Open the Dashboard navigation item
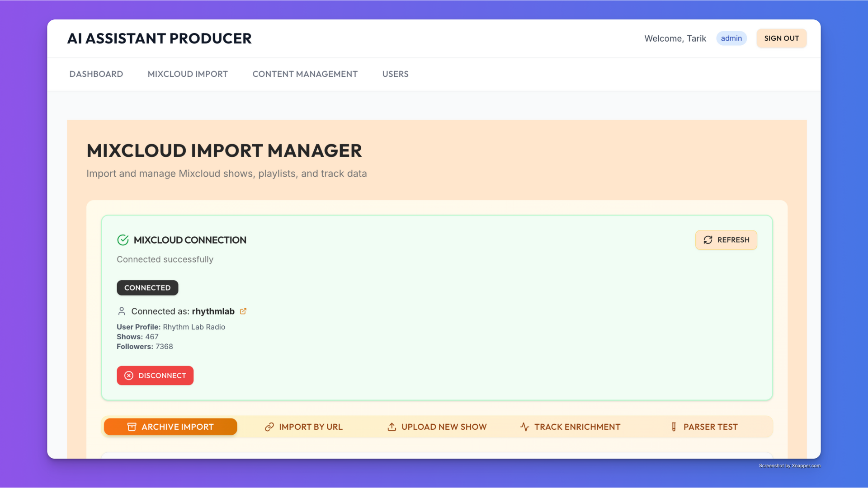The height and width of the screenshot is (488, 868). 96,74
